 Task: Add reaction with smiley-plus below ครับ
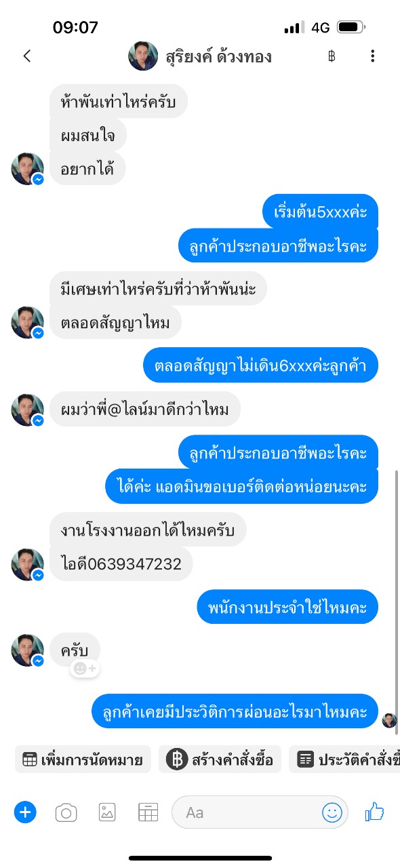pyautogui.click(x=85, y=669)
